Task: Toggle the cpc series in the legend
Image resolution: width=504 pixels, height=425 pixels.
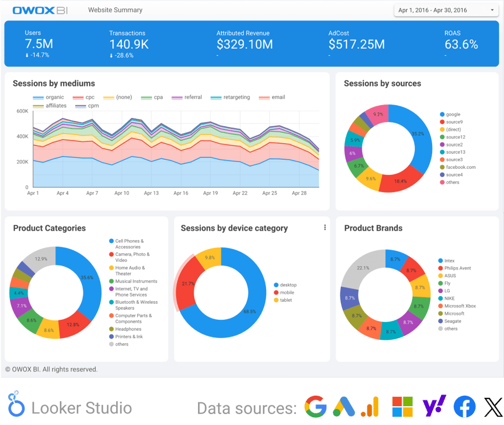Action: pos(83,97)
